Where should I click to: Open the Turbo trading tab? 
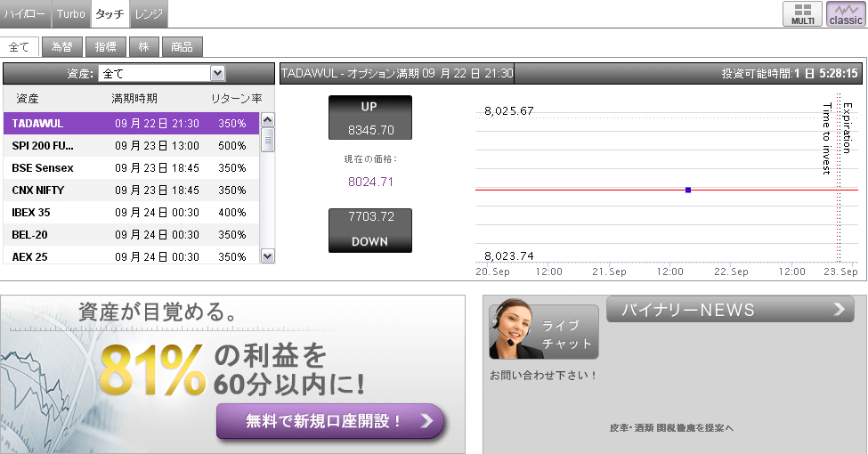pos(71,14)
